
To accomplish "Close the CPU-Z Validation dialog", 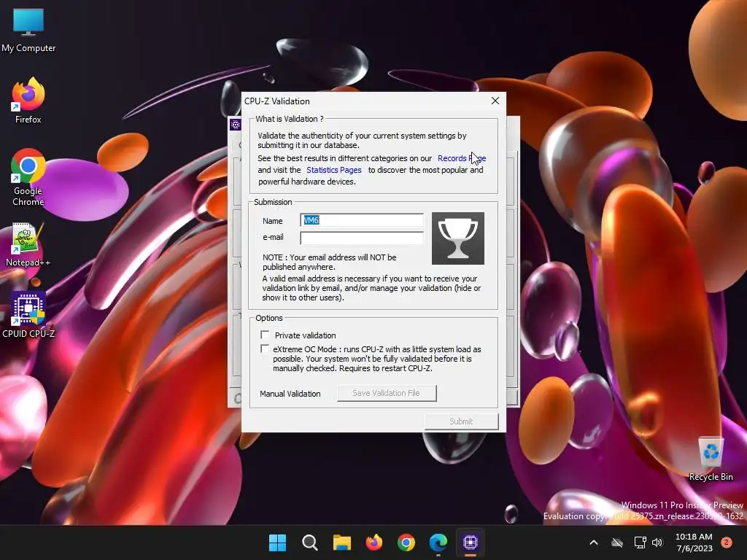I will click(495, 101).
